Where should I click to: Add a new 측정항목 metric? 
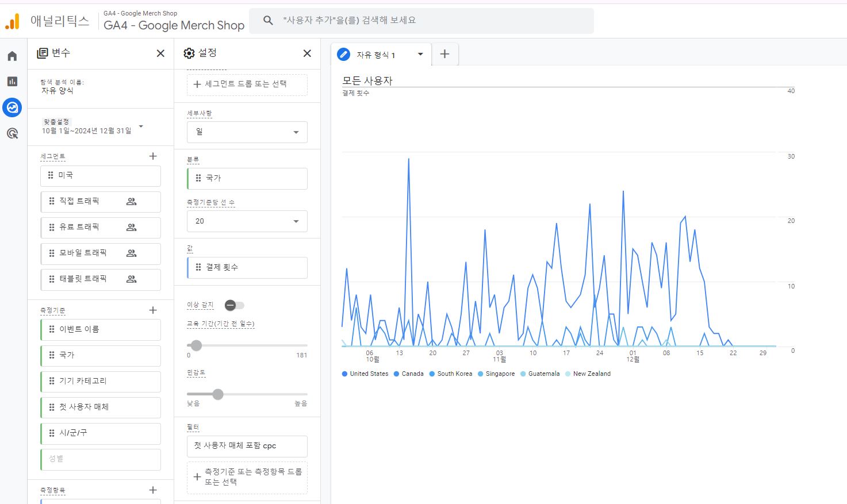(x=153, y=490)
